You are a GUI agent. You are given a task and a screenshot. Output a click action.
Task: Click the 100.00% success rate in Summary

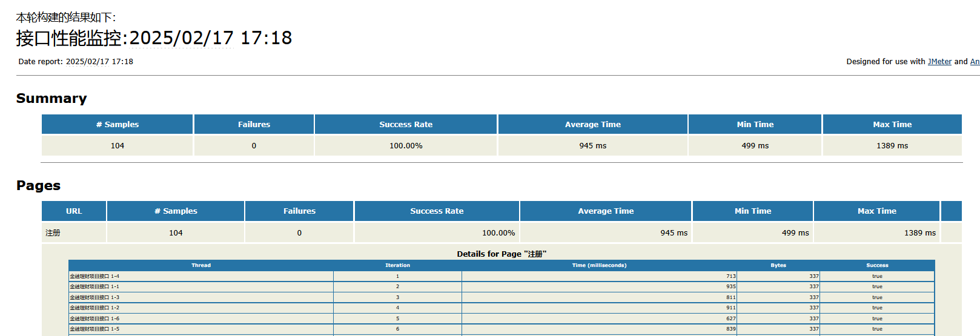406,146
